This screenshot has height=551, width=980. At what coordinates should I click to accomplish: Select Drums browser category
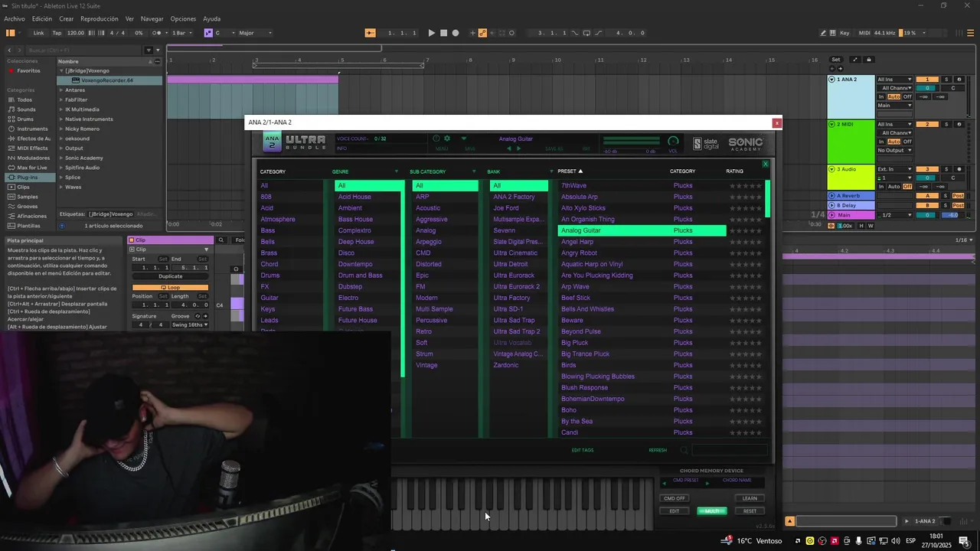(x=25, y=119)
